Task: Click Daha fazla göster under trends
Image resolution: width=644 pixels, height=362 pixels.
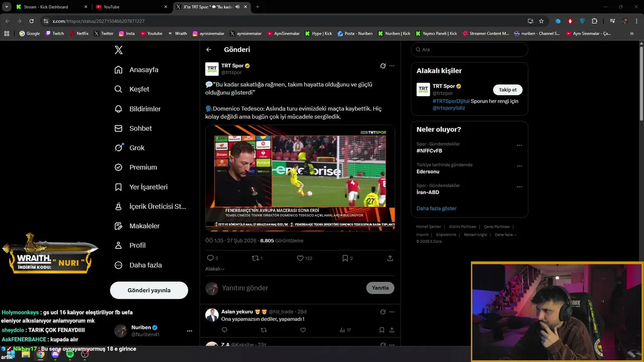Action: pos(437,208)
